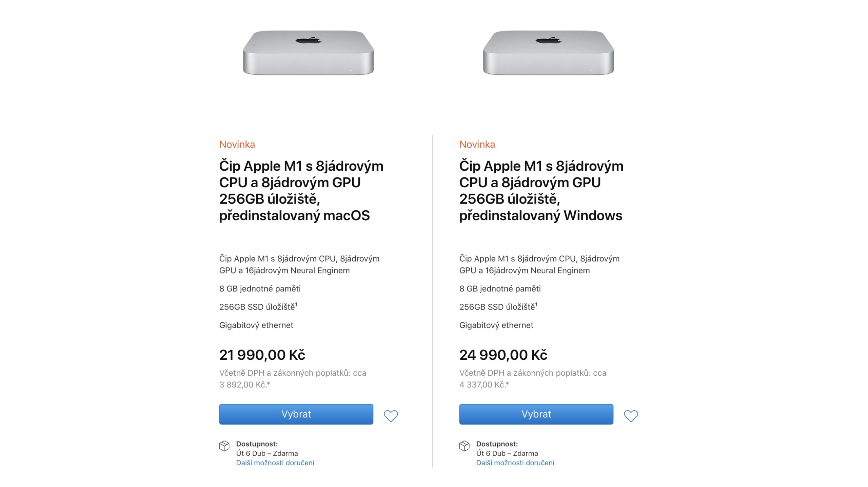Image resolution: width=868 pixels, height=487 pixels.
Task: Click the Novinka label above the macOS model
Action: point(237,144)
